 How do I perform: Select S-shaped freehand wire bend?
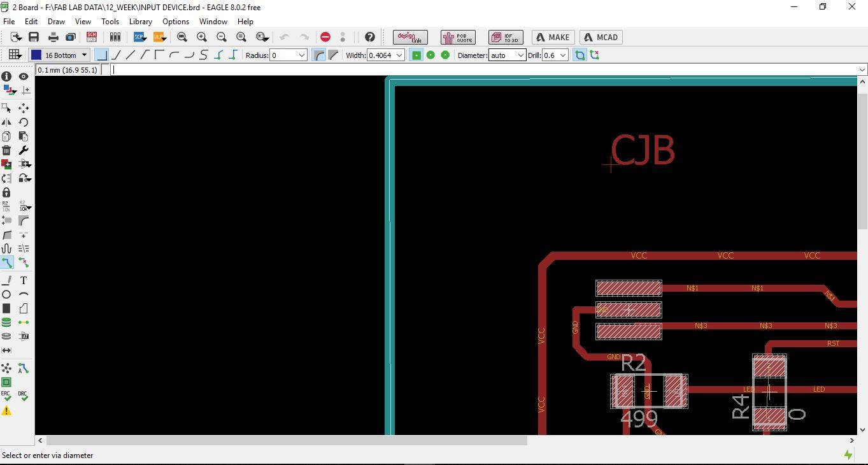(204, 55)
